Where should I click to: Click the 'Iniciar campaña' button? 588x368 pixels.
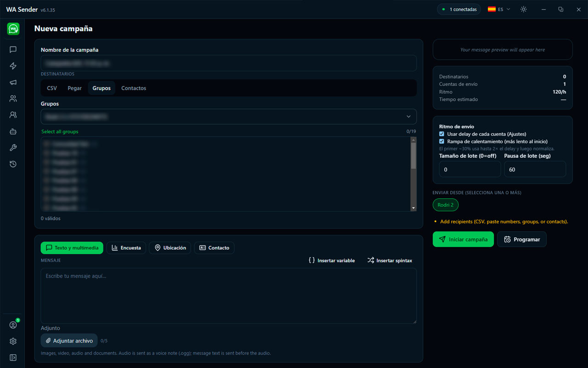pos(463,239)
